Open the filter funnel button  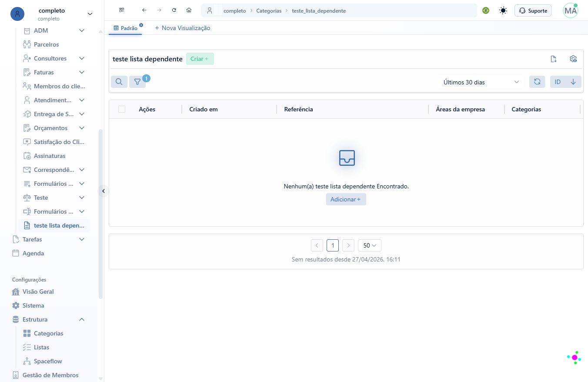click(137, 82)
